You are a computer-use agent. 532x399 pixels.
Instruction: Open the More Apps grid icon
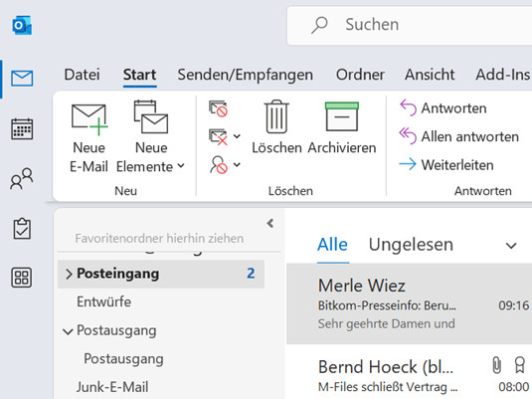[22, 278]
